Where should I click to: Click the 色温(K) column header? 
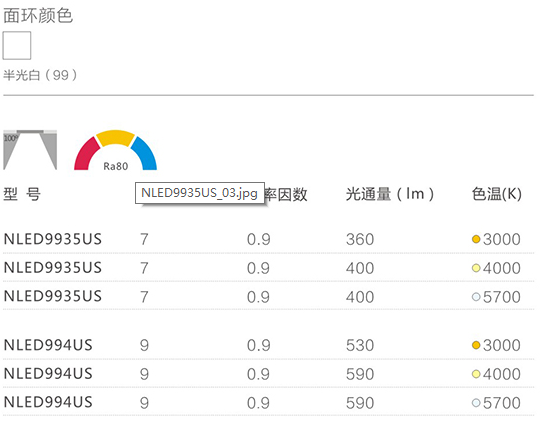(x=497, y=194)
